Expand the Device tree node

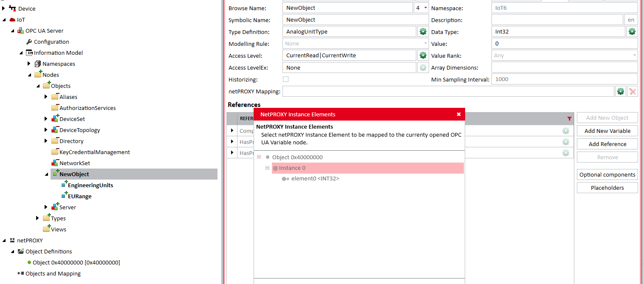[x=4, y=8]
